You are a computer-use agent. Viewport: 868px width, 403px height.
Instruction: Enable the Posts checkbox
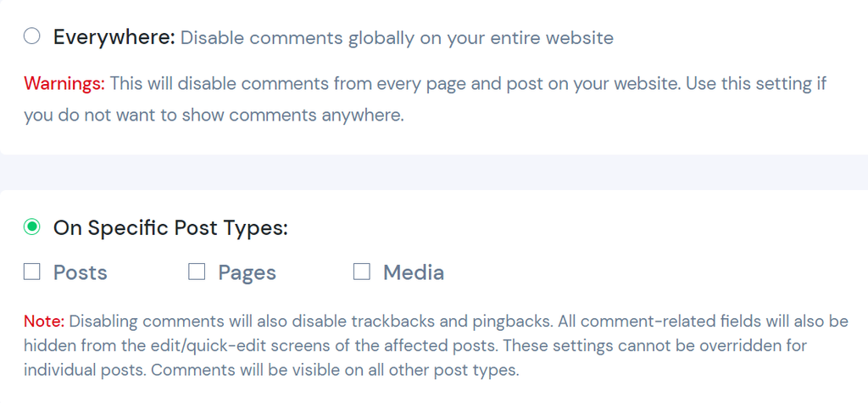pos(32,272)
